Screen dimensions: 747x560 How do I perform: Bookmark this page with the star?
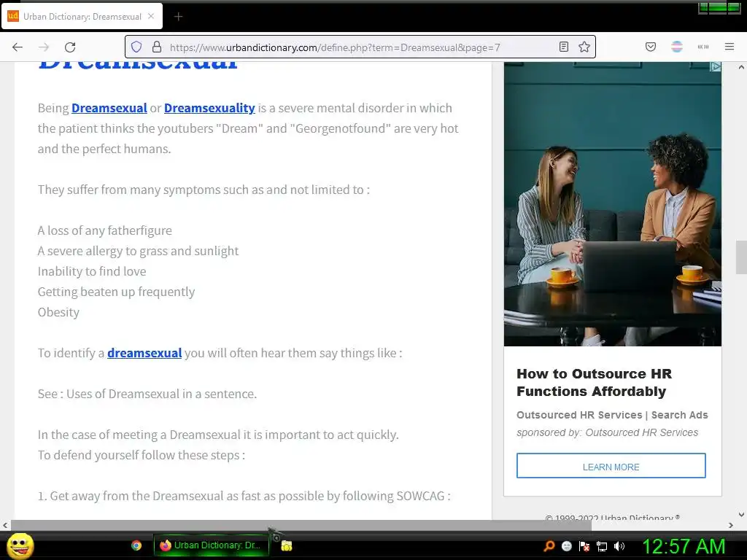[x=584, y=47]
